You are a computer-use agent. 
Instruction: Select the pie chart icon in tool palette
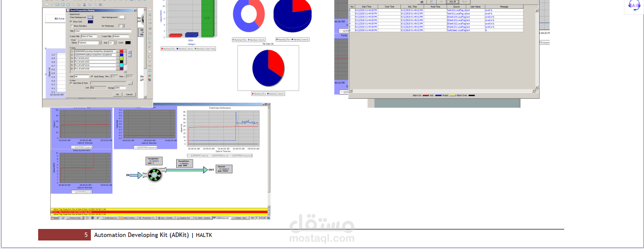tap(150, 80)
